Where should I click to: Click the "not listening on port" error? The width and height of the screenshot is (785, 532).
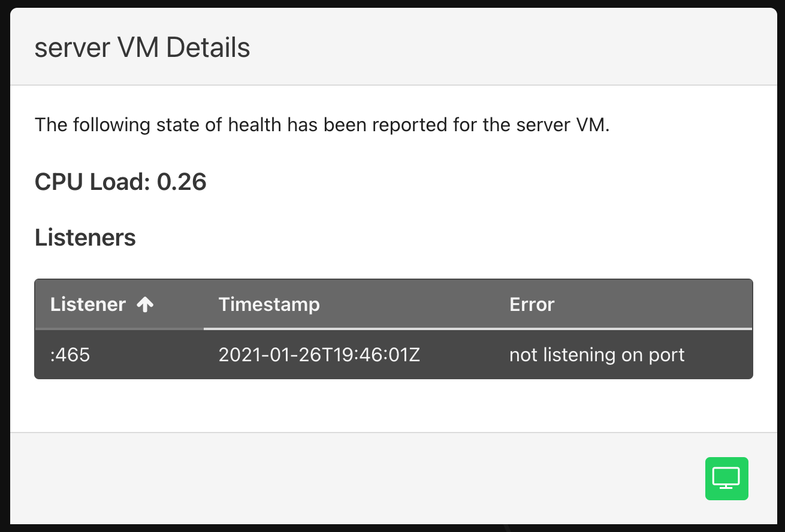pyautogui.click(x=596, y=355)
